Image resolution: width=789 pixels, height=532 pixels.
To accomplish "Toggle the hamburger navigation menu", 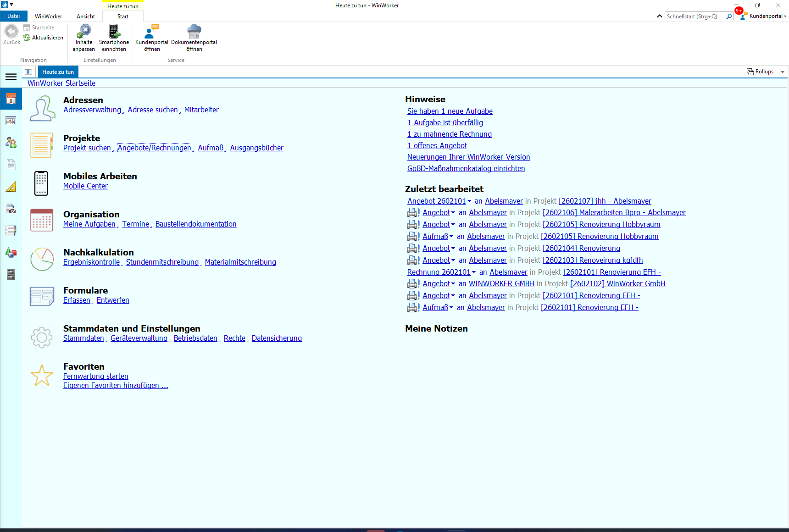I will pos(11,77).
